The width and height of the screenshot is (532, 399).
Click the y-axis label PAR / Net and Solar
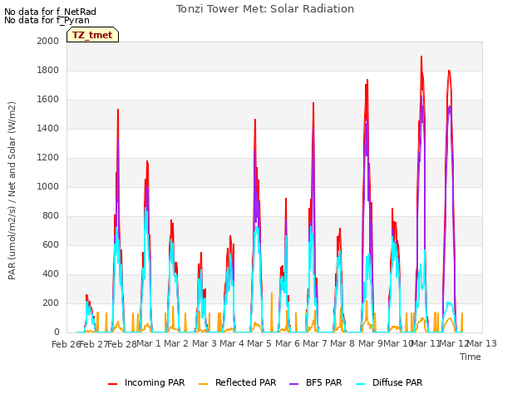point(12,190)
